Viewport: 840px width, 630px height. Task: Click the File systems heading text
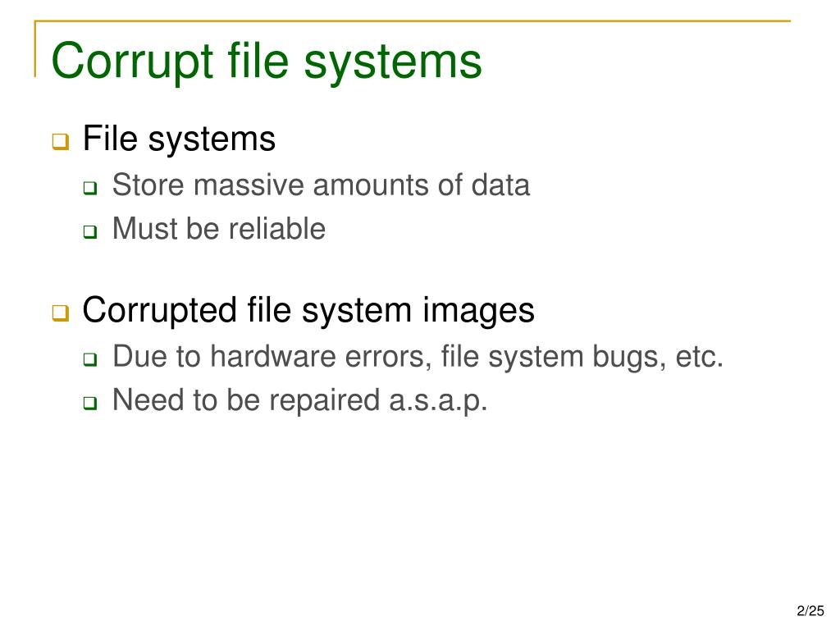pyautogui.click(x=179, y=139)
